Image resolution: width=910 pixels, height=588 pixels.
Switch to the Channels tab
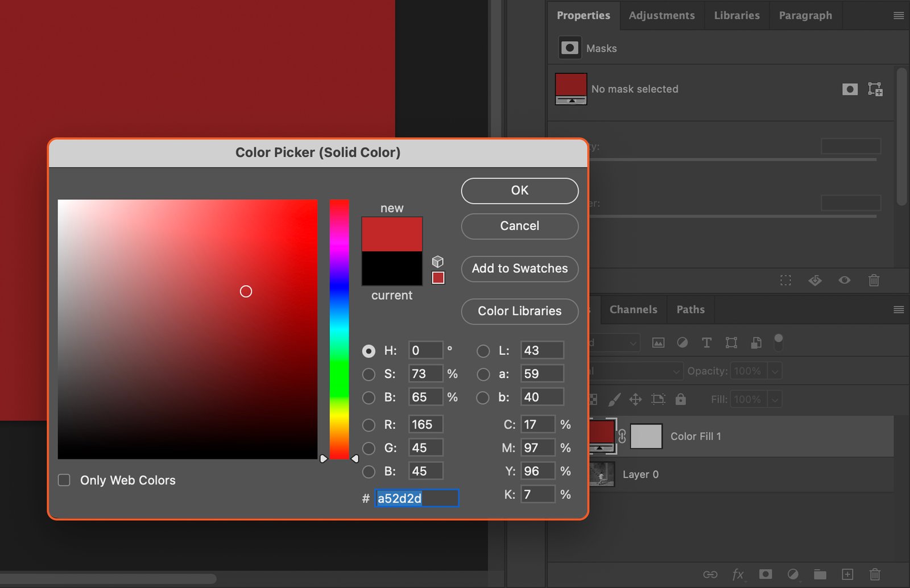point(633,309)
